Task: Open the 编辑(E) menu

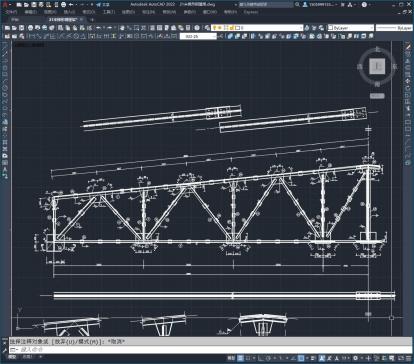Action: click(x=31, y=12)
